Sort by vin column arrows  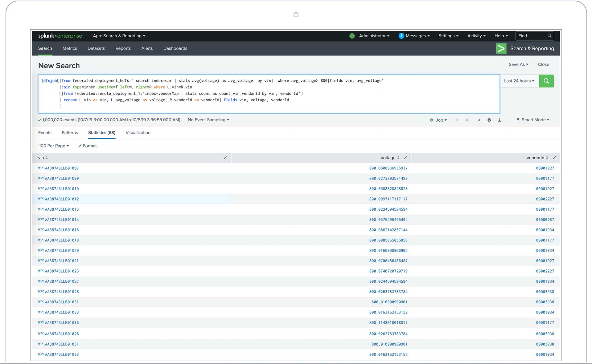(47, 158)
